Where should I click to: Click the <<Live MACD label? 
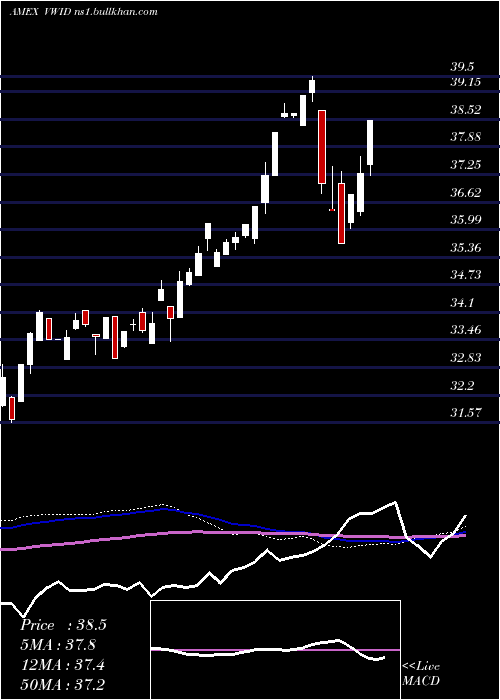pos(421,673)
